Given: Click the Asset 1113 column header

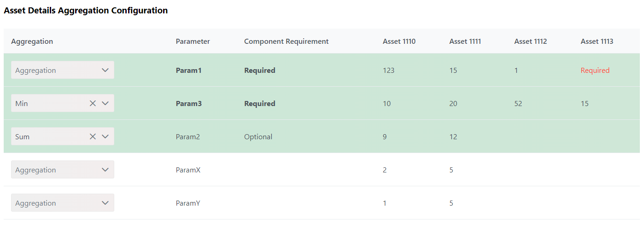Looking at the screenshot, I should [597, 41].
